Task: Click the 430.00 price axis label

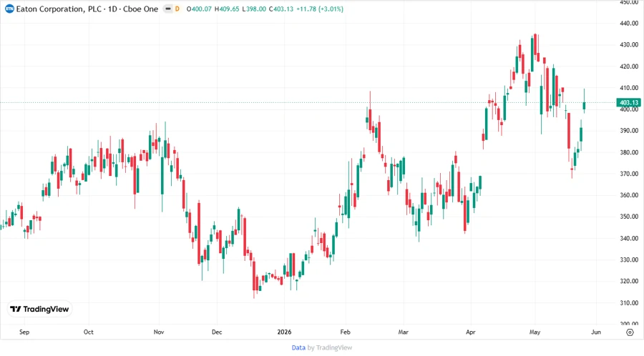Action: (629, 45)
